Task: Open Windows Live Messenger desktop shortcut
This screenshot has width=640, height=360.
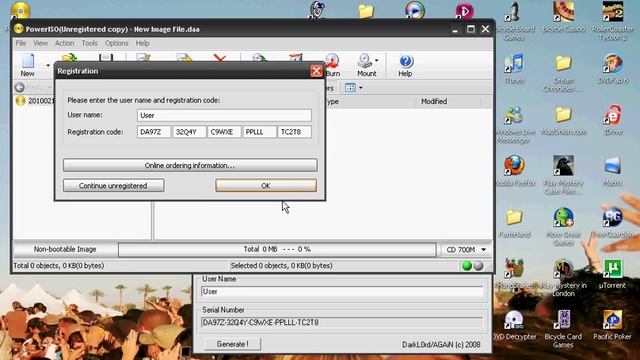Action: click(x=514, y=124)
